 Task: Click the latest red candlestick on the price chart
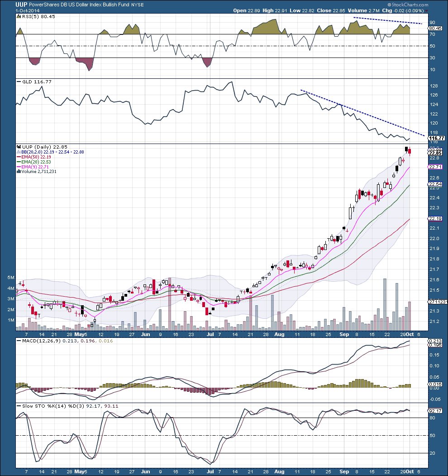click(x=410, y=151)
